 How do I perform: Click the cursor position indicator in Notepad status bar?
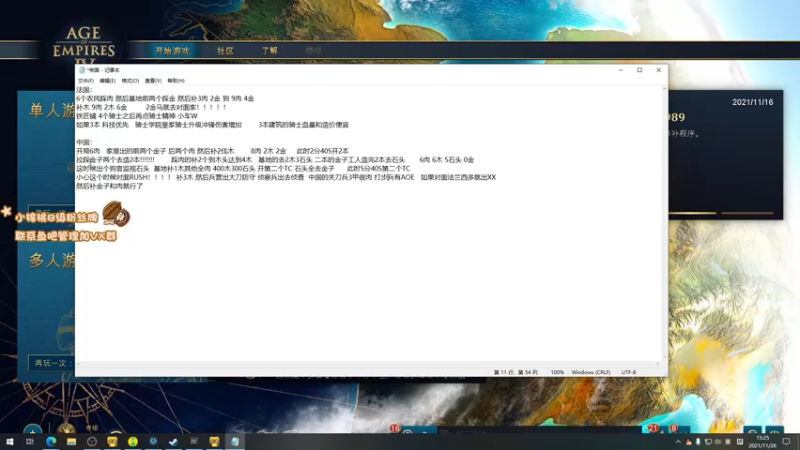tap(515, 372)
